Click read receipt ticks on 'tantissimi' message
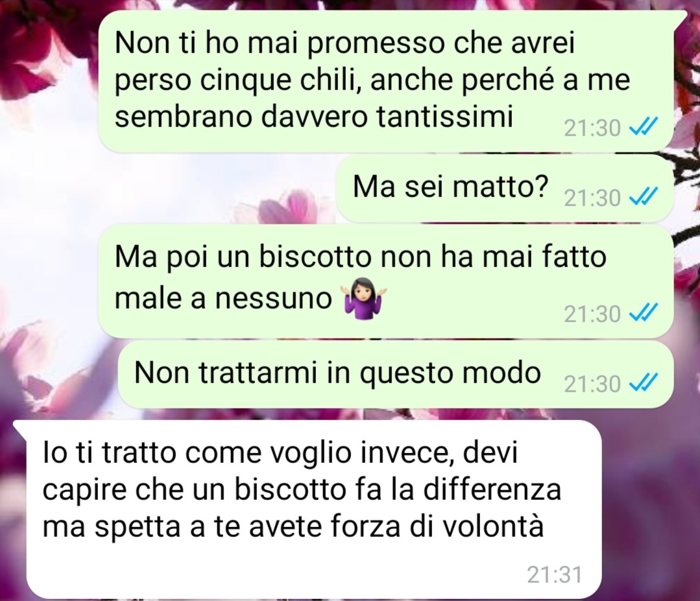Viewport: 700px width, 601px height. [x=642, y=128]
